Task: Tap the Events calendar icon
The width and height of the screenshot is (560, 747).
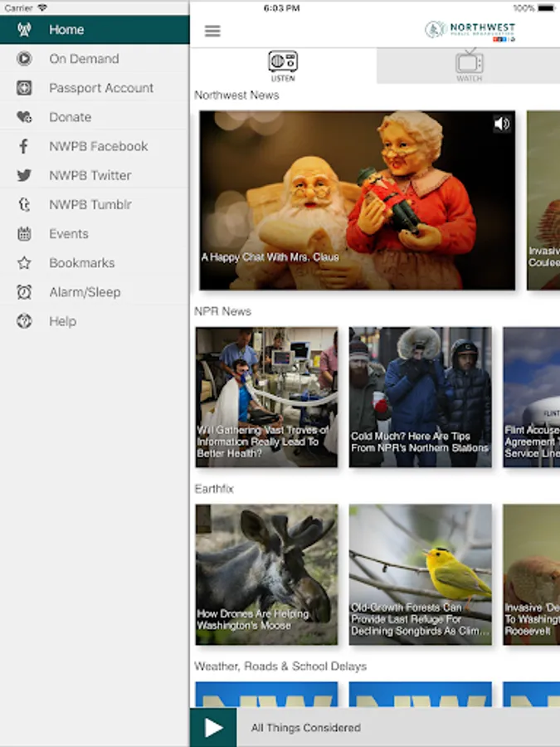Action: tap(24, 234)
